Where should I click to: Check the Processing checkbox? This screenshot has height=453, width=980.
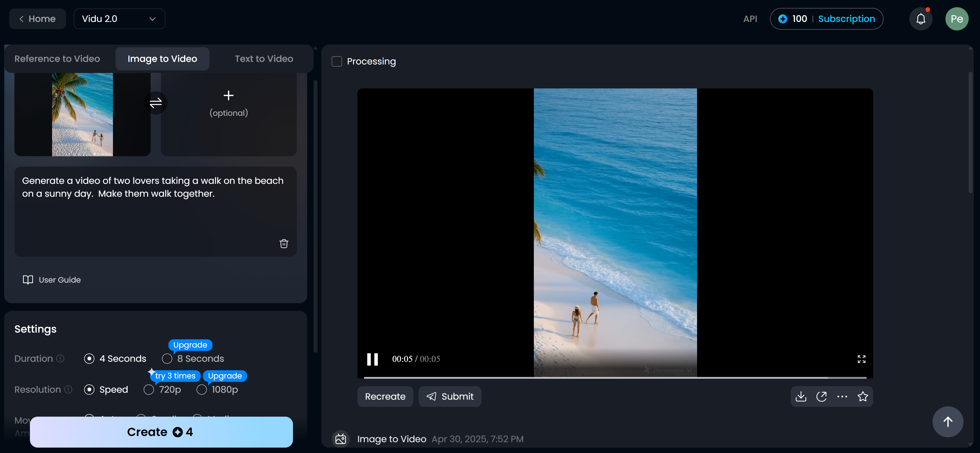[x=337, y=61]
